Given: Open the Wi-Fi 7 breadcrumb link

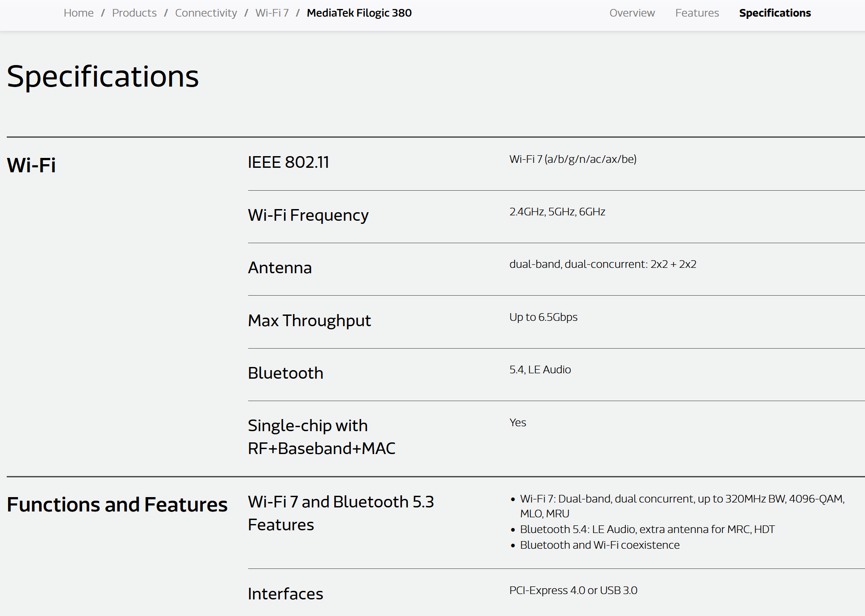Looking at the screenshot, I should (x=272, y=13).
